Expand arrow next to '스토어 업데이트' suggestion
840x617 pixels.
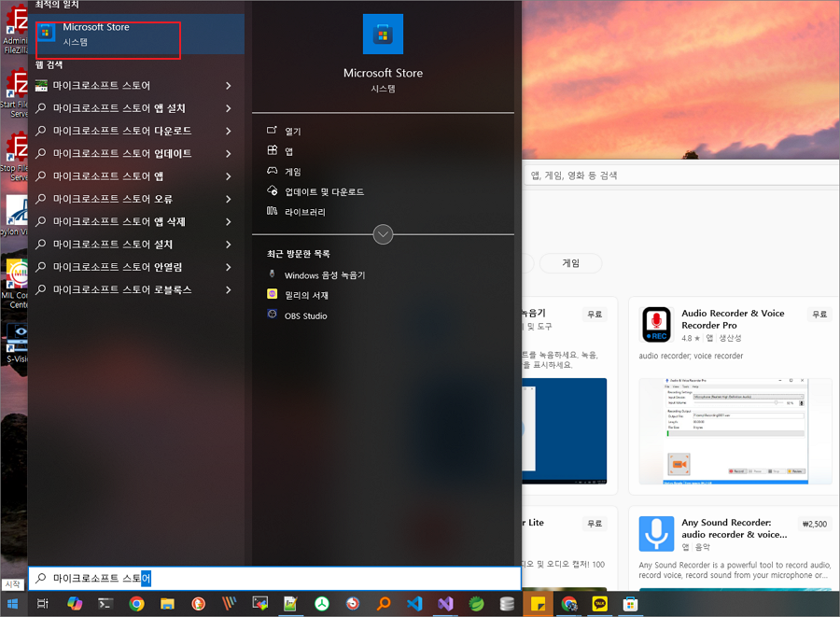pos(229,153)
